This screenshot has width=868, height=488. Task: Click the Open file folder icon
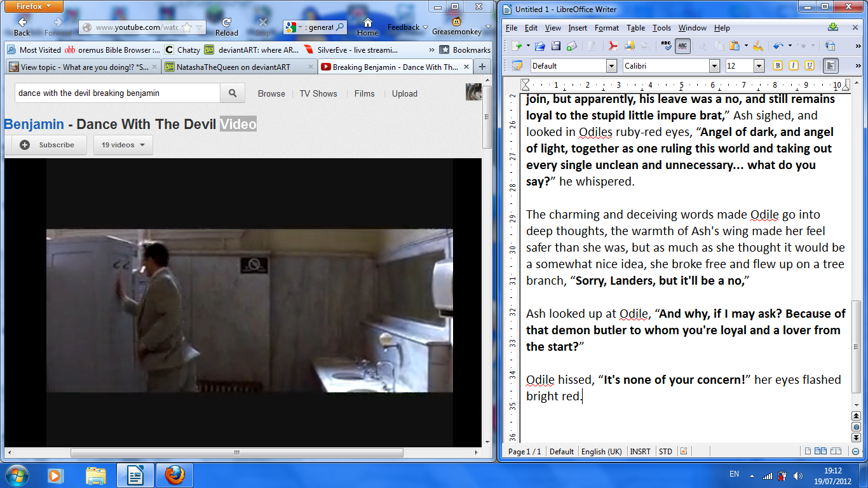pos(539,46)
